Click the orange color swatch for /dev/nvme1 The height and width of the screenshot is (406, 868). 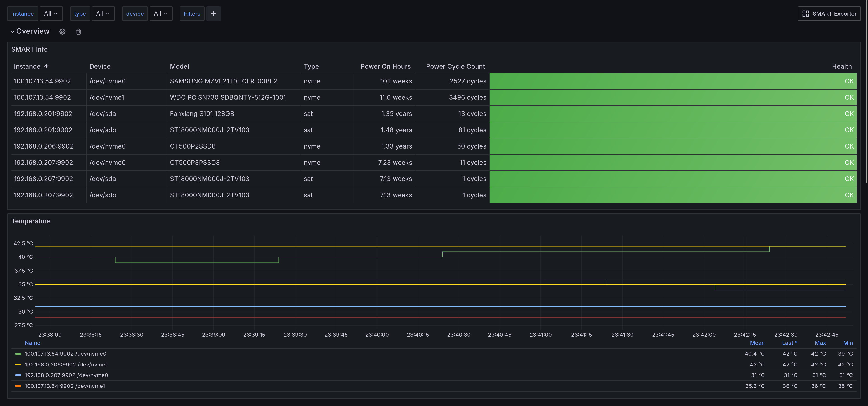point(18,386)
